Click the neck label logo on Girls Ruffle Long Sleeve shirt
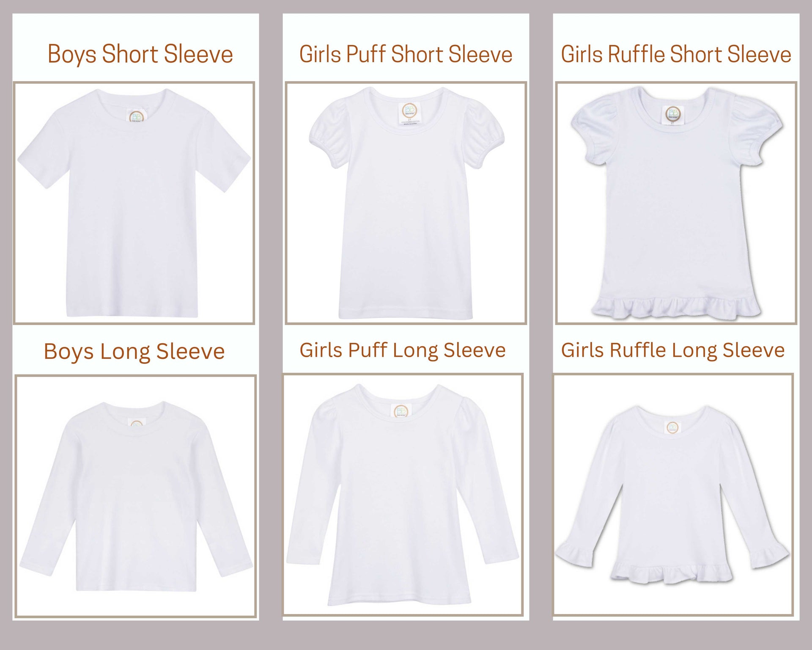Viewport: 812px width, 650px height. point(672,427)
